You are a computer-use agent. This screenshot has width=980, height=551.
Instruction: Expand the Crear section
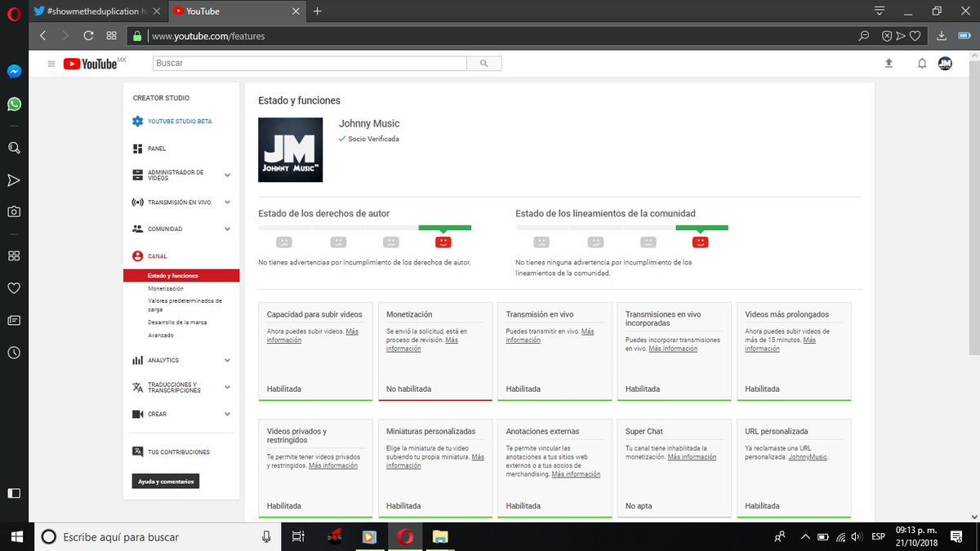227,414
